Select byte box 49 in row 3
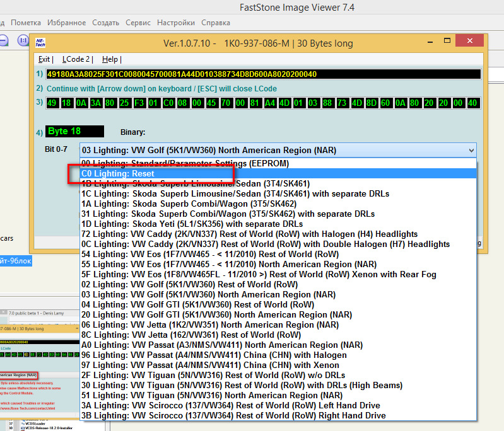The height and width of the screenshot is (431, 504). point(52,103)
